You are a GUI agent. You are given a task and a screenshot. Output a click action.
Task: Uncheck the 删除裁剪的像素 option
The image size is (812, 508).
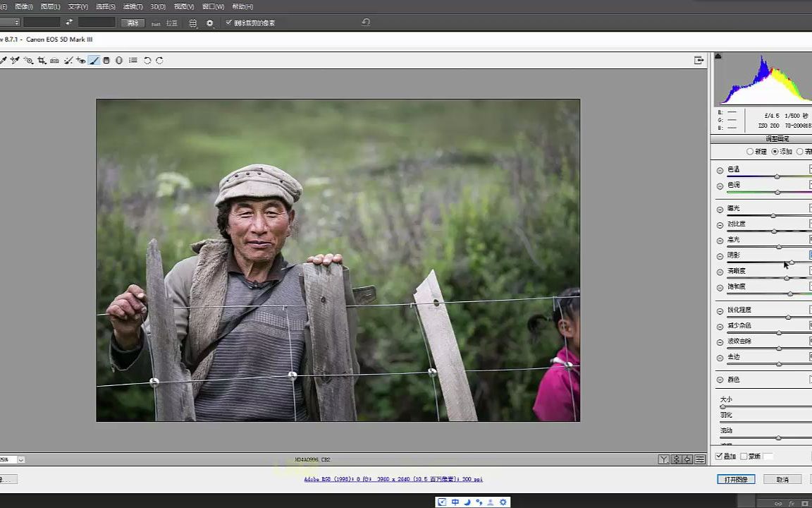229,22
